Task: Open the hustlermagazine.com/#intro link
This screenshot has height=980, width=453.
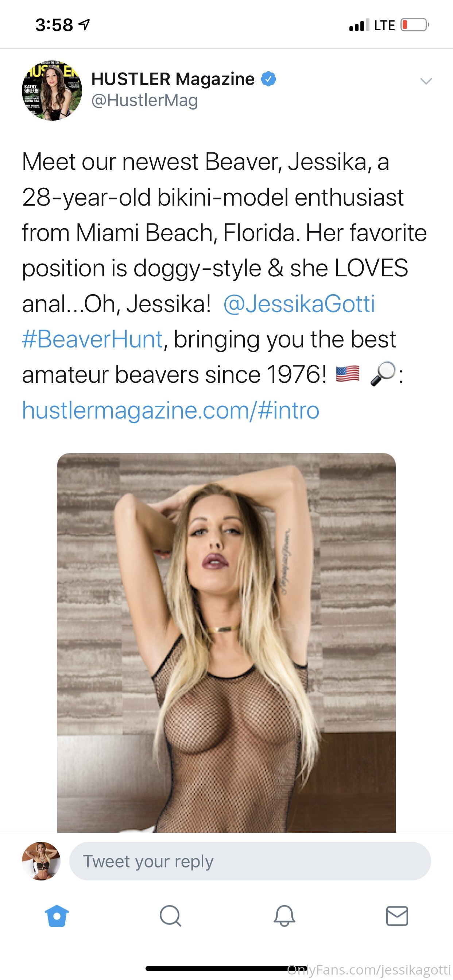Action: point(171,410)
